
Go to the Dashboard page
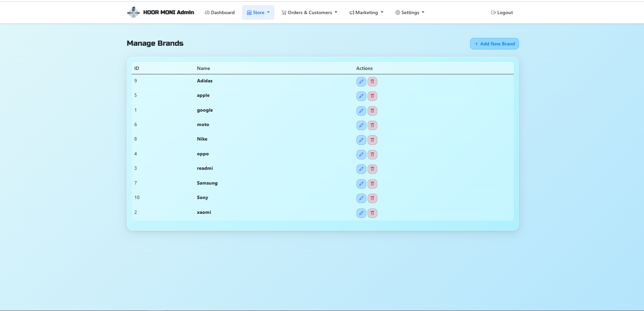(220, 12)
